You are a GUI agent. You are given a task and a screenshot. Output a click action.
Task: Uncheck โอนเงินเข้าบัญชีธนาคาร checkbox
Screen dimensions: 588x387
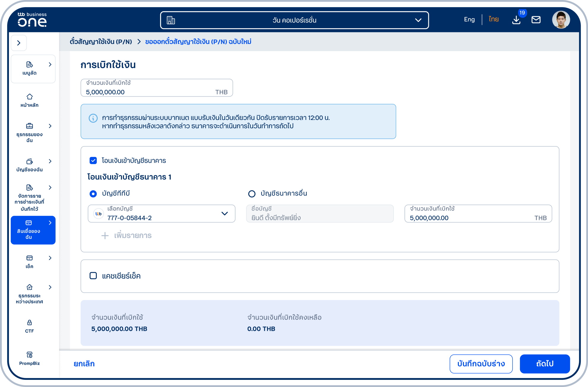pos(93,161)
